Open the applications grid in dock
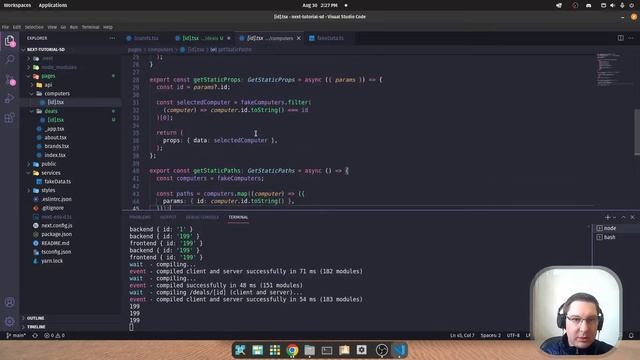 point(275,350)
